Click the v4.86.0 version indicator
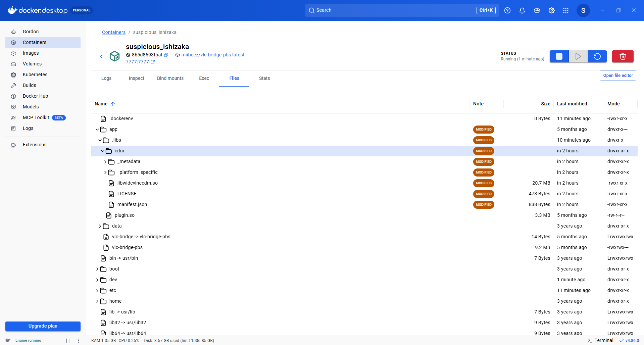This screenshot has width=644, height=345. (x=629, y=340)
